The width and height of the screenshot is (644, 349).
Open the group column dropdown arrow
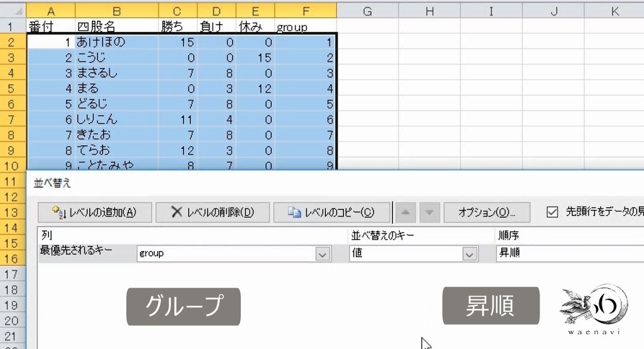323,254
